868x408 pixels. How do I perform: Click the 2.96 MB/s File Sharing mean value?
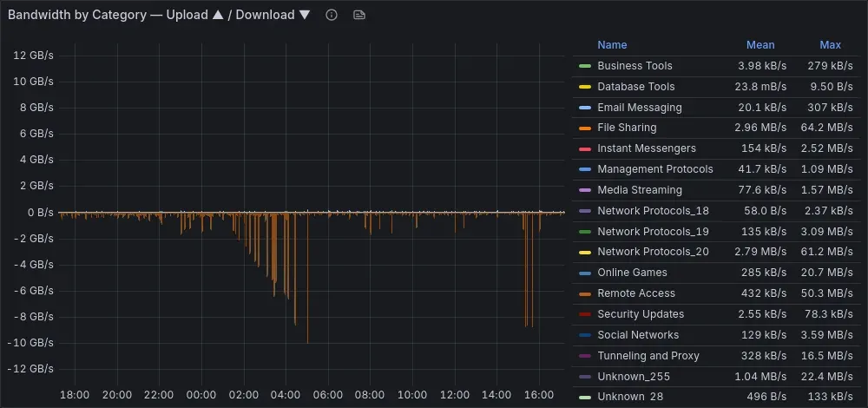760,128
